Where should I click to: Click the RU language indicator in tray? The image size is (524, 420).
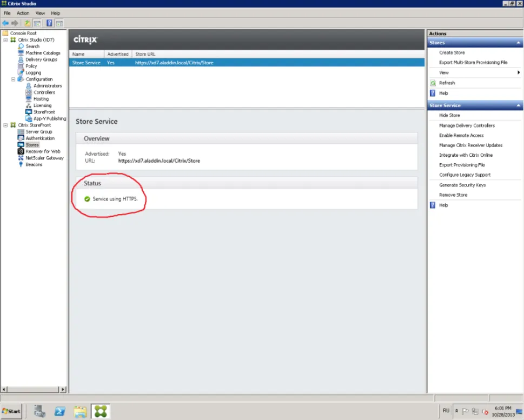pos(446,411)
